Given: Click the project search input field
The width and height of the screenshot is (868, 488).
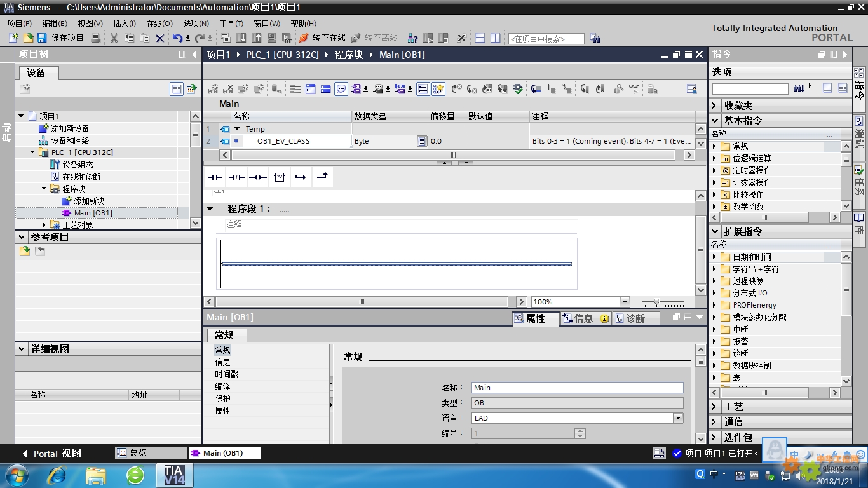Looking at the screenshot, I should pos(546,39).
